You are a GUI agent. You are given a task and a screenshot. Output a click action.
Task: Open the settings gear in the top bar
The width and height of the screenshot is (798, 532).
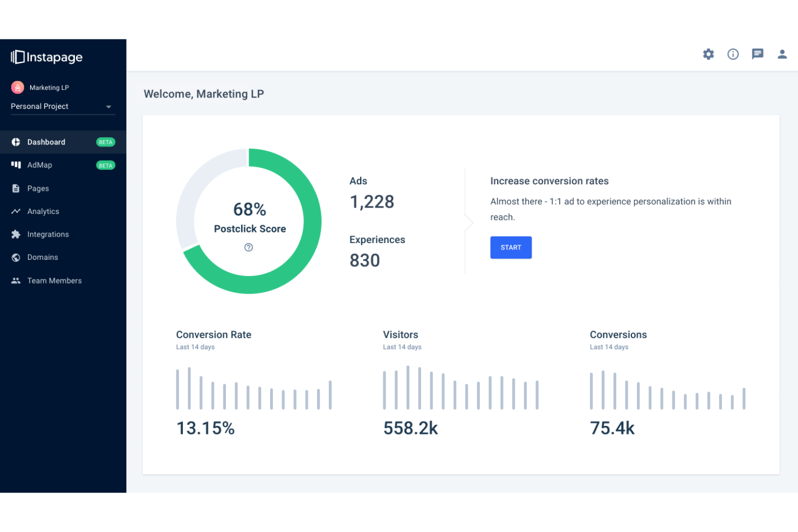(708, 54)
